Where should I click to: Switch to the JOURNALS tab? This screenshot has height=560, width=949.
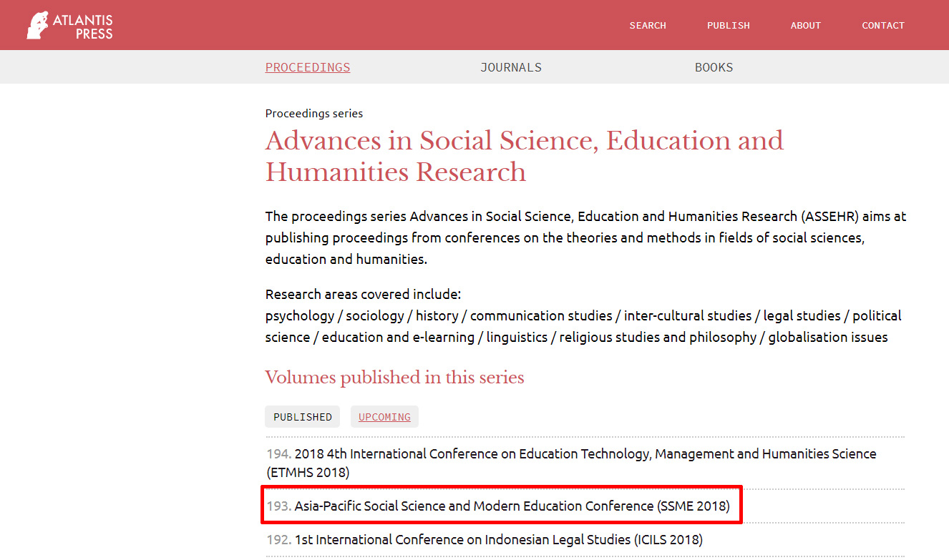[510, 67]
